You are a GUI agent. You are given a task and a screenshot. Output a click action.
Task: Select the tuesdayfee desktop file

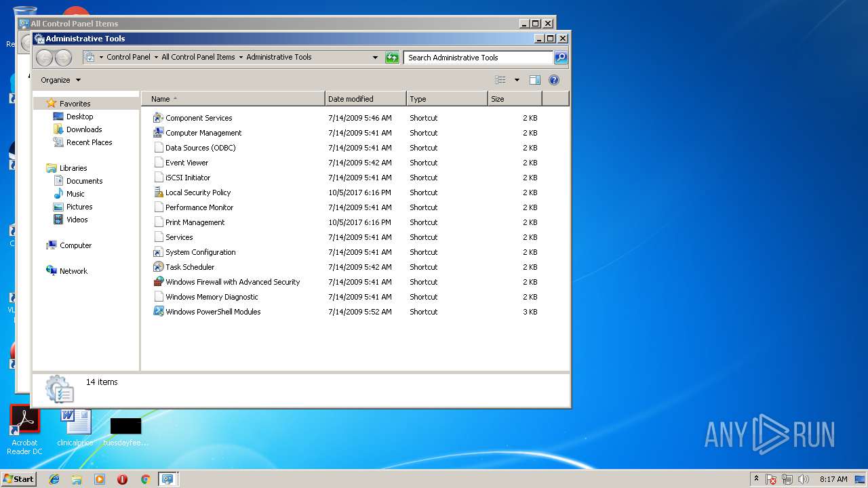click(x=125, y=431)
